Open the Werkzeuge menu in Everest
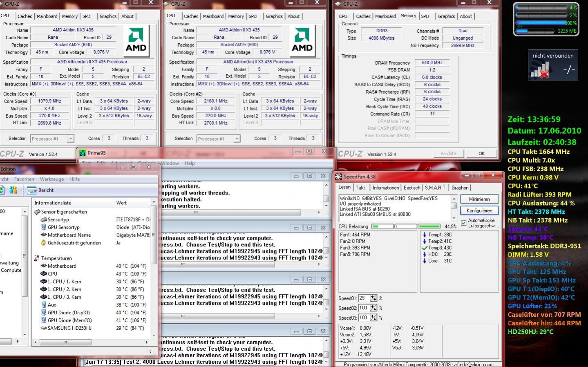The width and height of the screenshot is (588, 367). pos(51,179)
